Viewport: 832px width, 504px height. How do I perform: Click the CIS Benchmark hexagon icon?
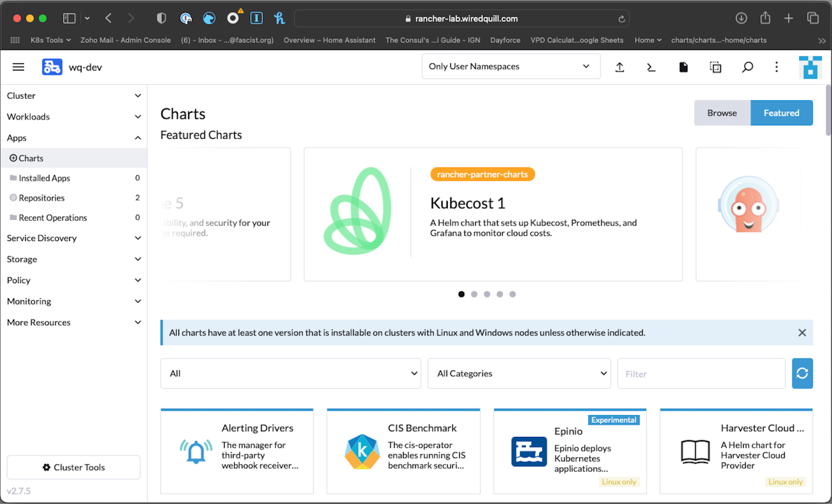tap(362, 452)
